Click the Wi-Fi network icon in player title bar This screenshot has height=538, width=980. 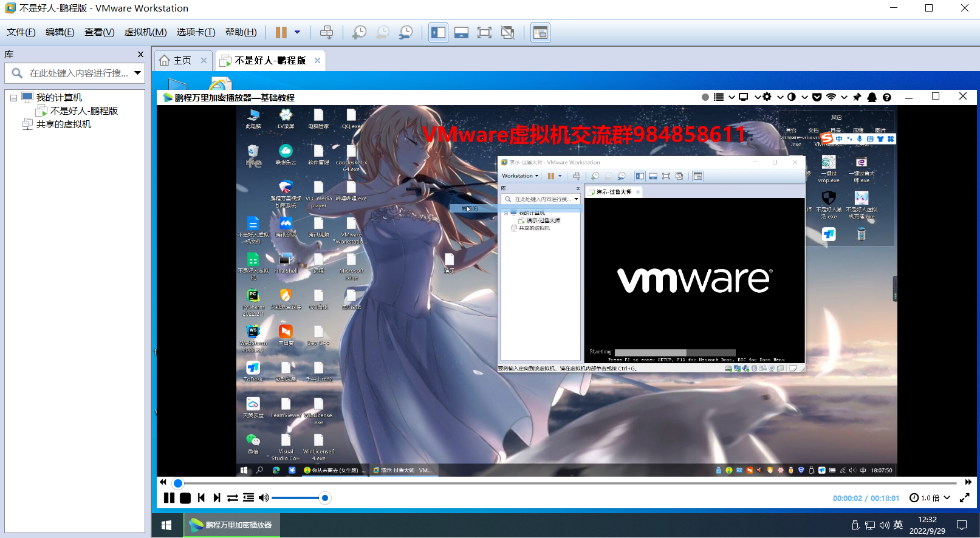point(831,97)
